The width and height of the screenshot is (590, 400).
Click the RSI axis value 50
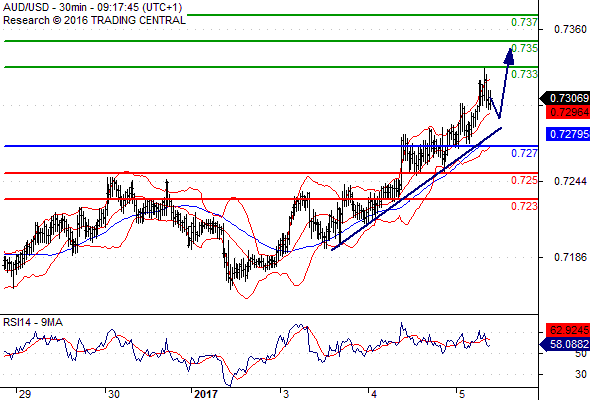point(581,354)
